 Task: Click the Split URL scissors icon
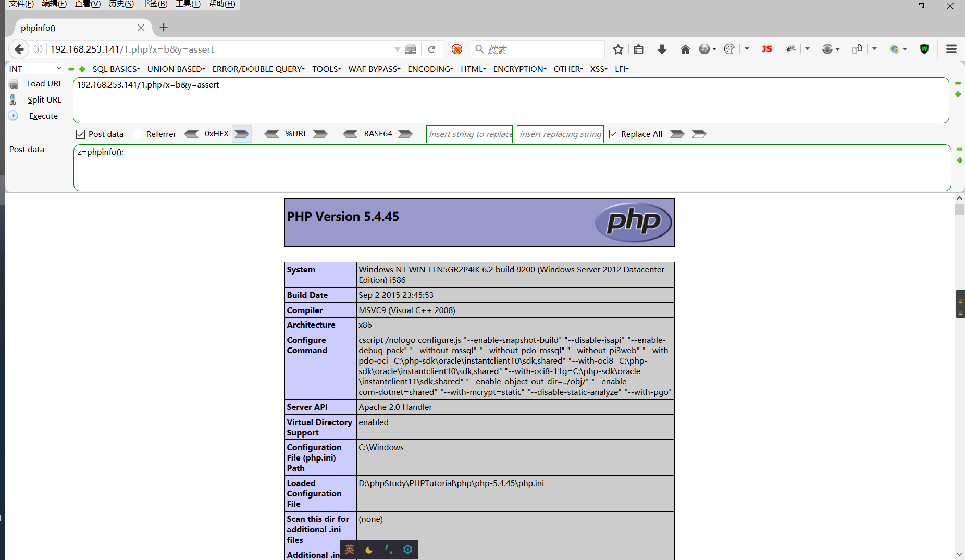13,99
